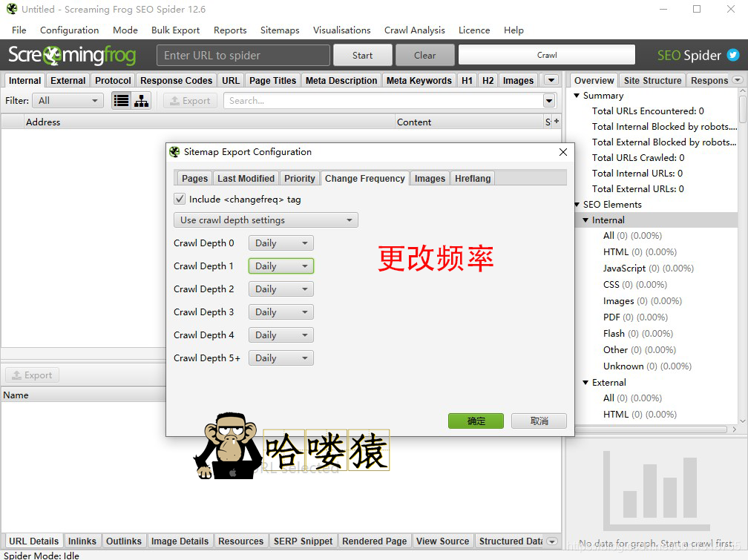Switch to the Hreflang tab
748x560 pixels.
pyautogui.click(x=473, y=179)
